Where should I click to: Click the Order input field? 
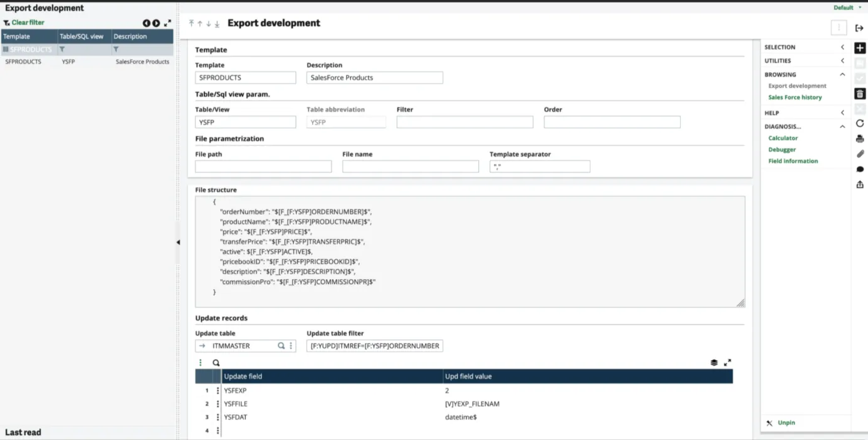612,122
